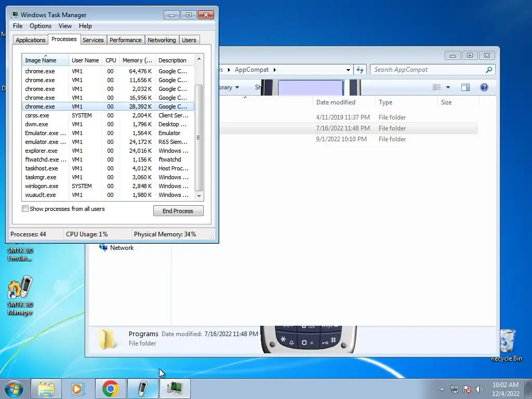Select the wuauclt.exe process row
This screenshot has height=399, width=532.
coord(108,195)
